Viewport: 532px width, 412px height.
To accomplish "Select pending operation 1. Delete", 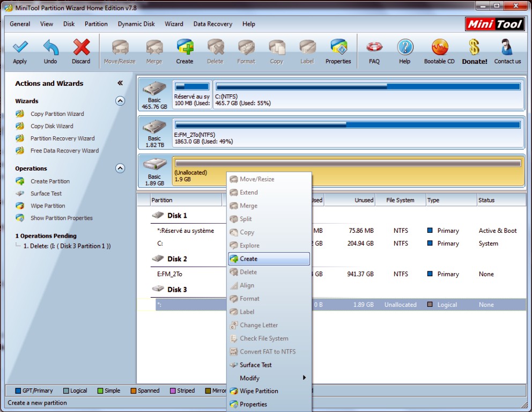I will tap(67, 246).
